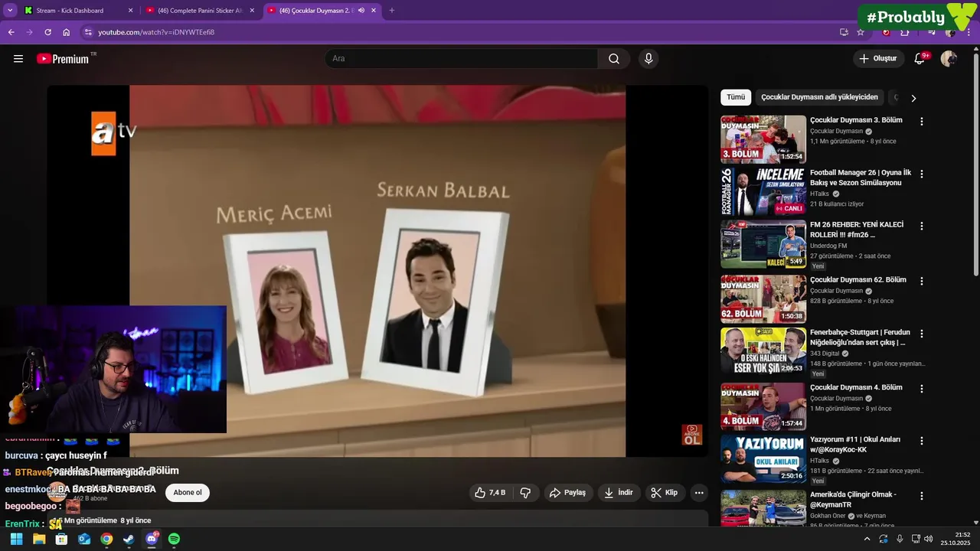Open the FM 26 Rehber kaleci thumbnail
This screenshot has width=980, height=551.
pyautogui.click(x=763, y=244)
